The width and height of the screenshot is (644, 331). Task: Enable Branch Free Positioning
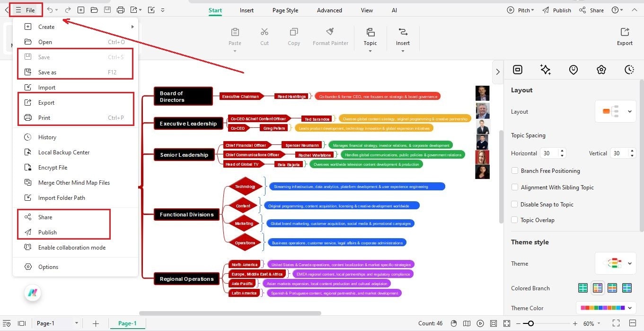515,170
